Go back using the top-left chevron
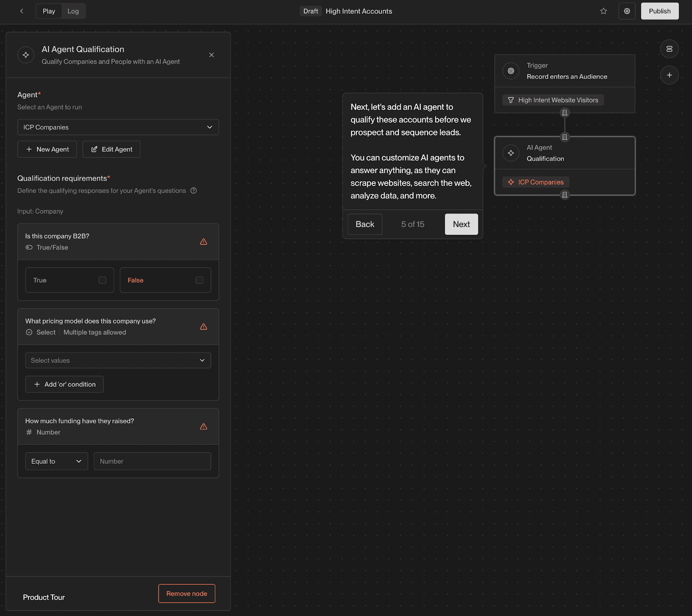 pyautogui.click(x=22, y=11)
